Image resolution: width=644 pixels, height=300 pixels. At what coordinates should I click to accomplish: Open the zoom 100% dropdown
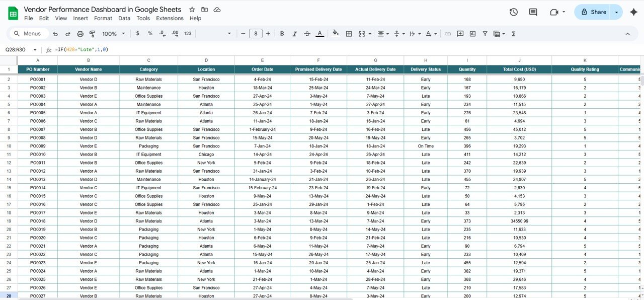[x=114, y=34]
